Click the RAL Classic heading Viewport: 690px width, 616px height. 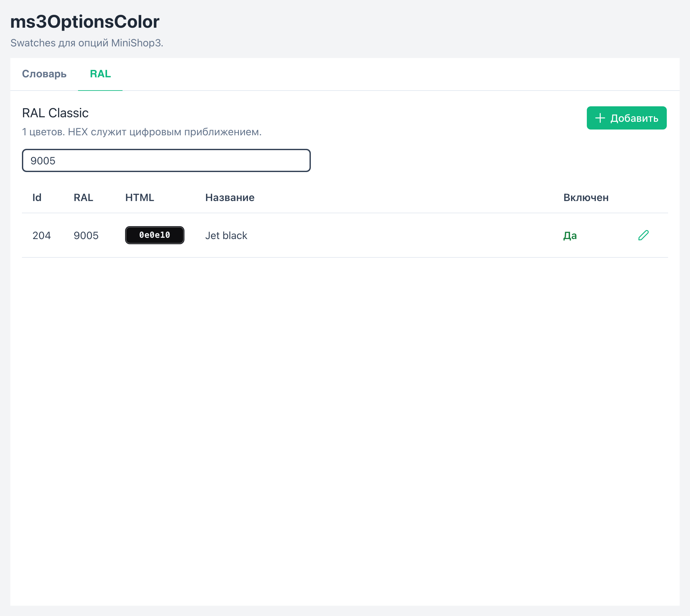click(55, 113)
